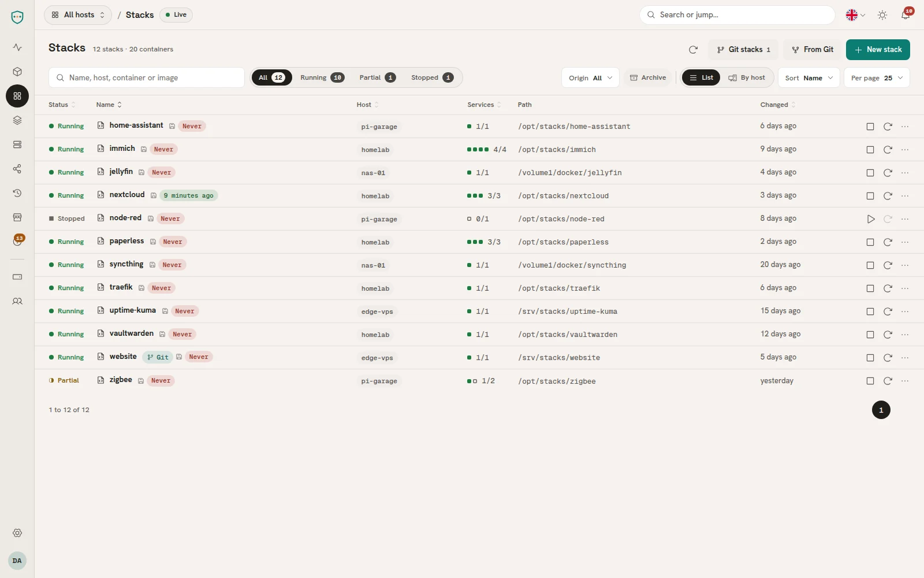Screen dimensions: 924x578
Task: Open settings gear in sidebar
Action: pyautogui.click(x=17, y=533)
